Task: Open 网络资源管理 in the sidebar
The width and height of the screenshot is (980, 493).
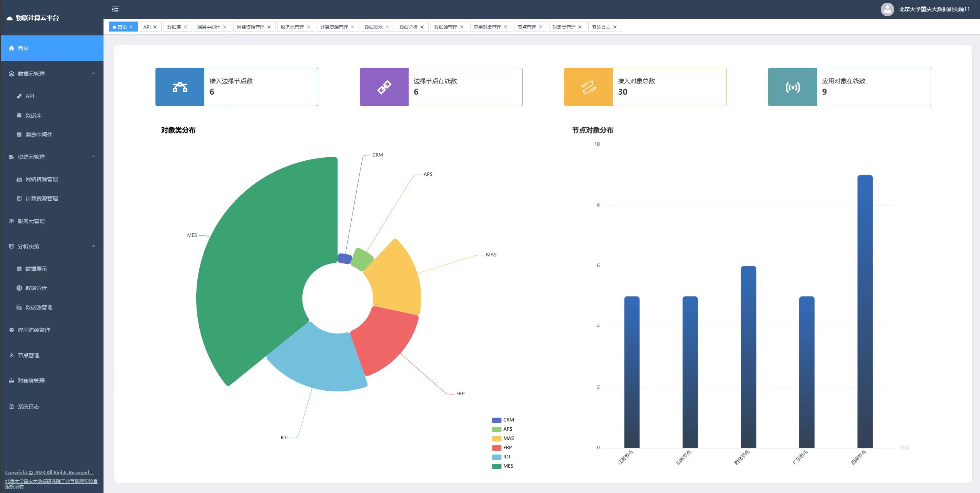Action: pyautogui.click(x=42, y=179)
